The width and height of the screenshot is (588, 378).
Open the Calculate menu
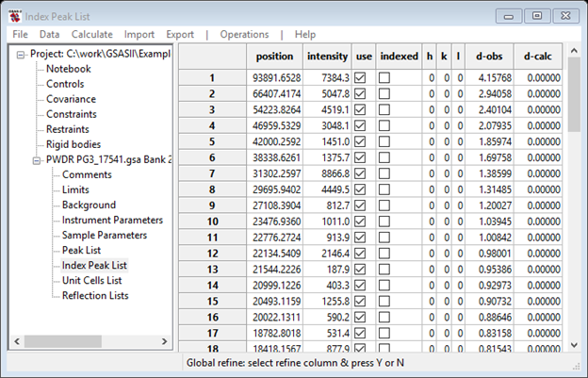click(x=92, y=34)
